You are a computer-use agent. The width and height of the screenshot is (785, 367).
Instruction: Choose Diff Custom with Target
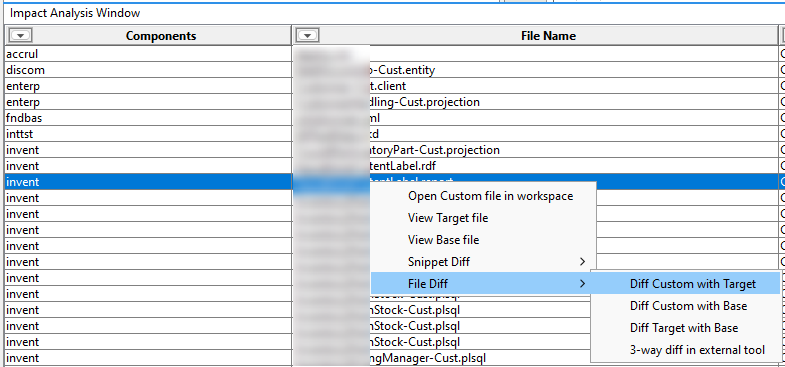(692, 284)
